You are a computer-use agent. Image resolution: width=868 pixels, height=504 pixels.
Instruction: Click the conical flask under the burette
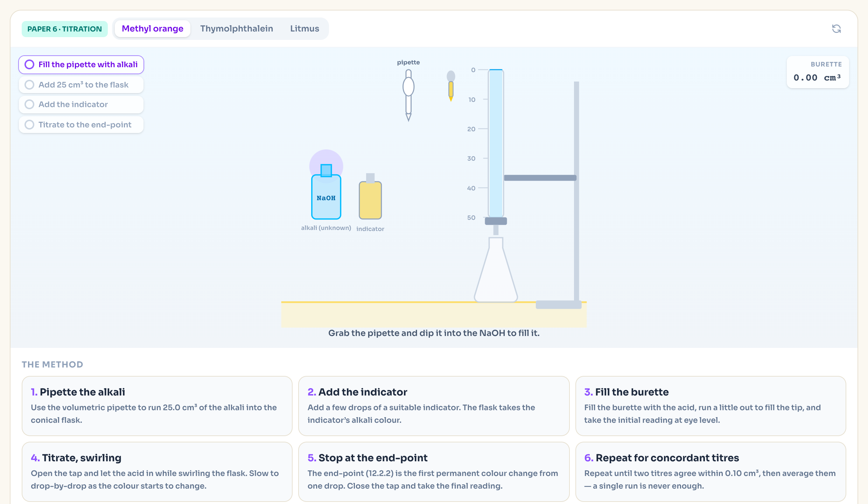[x=496, y=269]
